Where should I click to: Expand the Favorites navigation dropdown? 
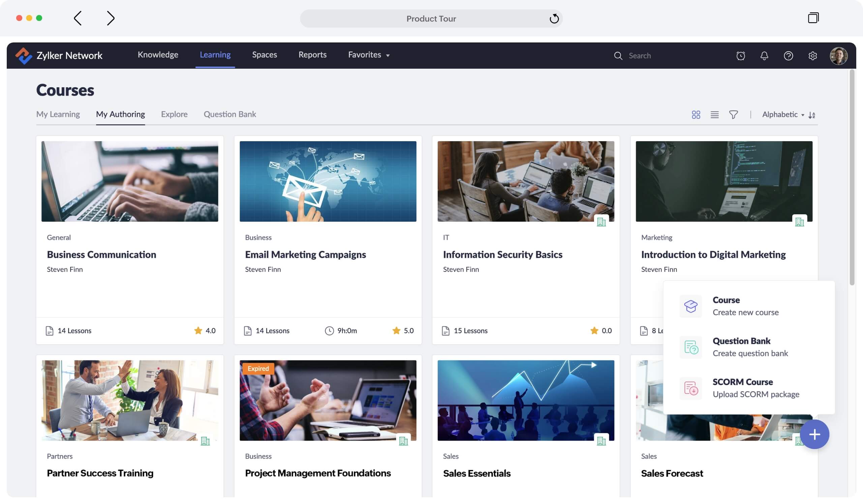(368, 55)
